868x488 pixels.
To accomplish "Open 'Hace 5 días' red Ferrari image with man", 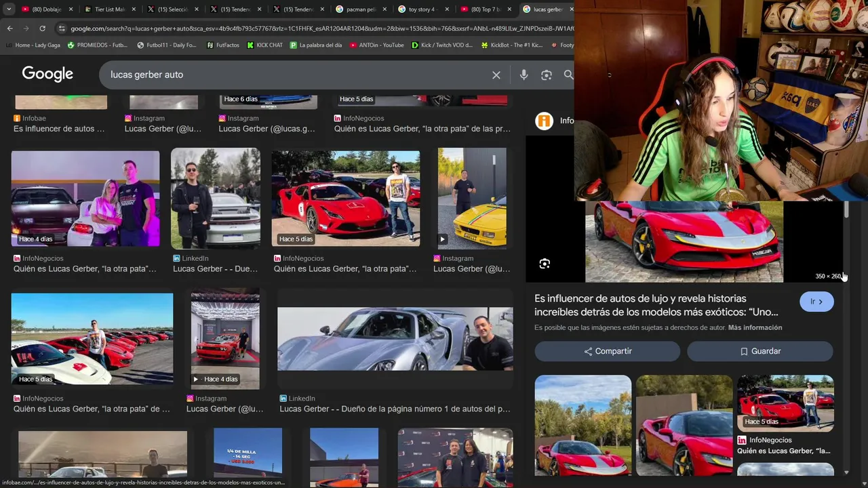I will (346, 199).
